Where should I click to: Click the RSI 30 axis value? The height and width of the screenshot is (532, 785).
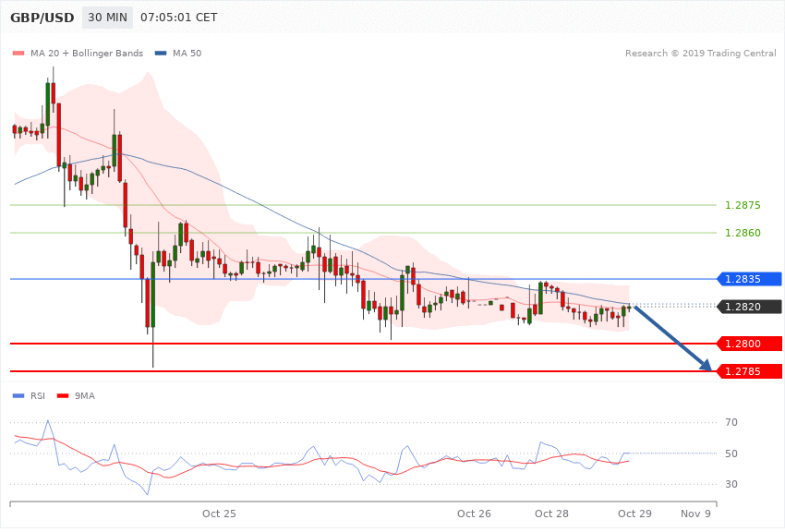(731, 485)
